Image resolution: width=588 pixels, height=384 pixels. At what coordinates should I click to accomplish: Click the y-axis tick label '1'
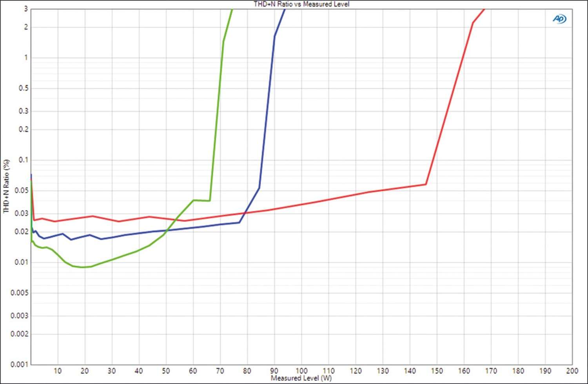(26, 58)
